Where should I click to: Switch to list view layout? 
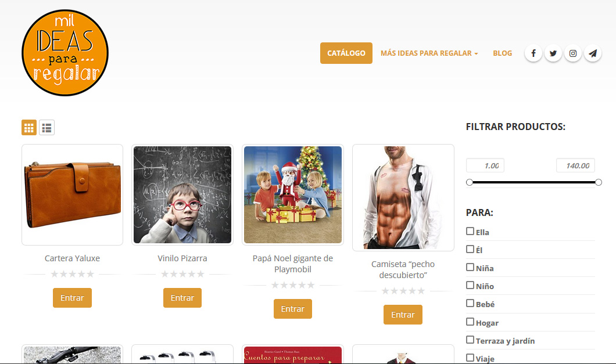46,128
